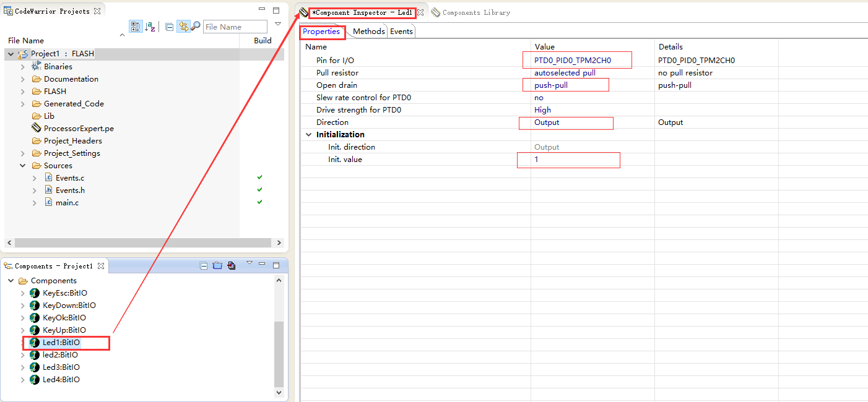Select the led2:BitIO component
Viewport: 868px width, 402px height.
tap(60, 355)
